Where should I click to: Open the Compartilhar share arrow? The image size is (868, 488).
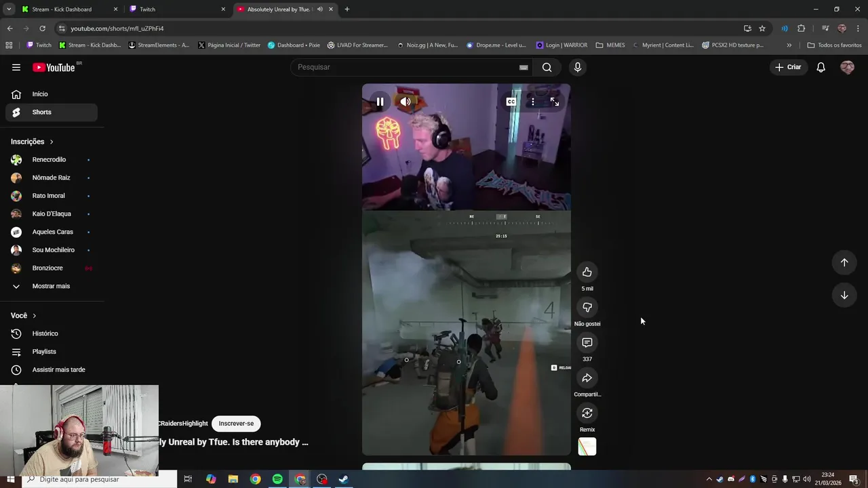click(587, 378)
